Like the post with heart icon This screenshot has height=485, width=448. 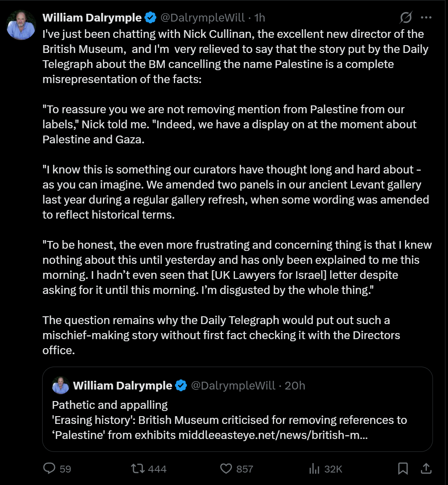pyautogui.click(x=225, y=468)
